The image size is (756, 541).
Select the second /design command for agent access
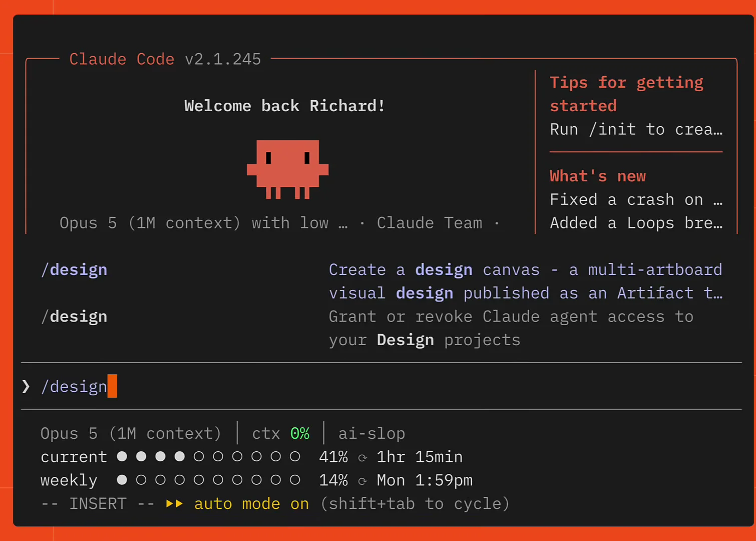74,316
